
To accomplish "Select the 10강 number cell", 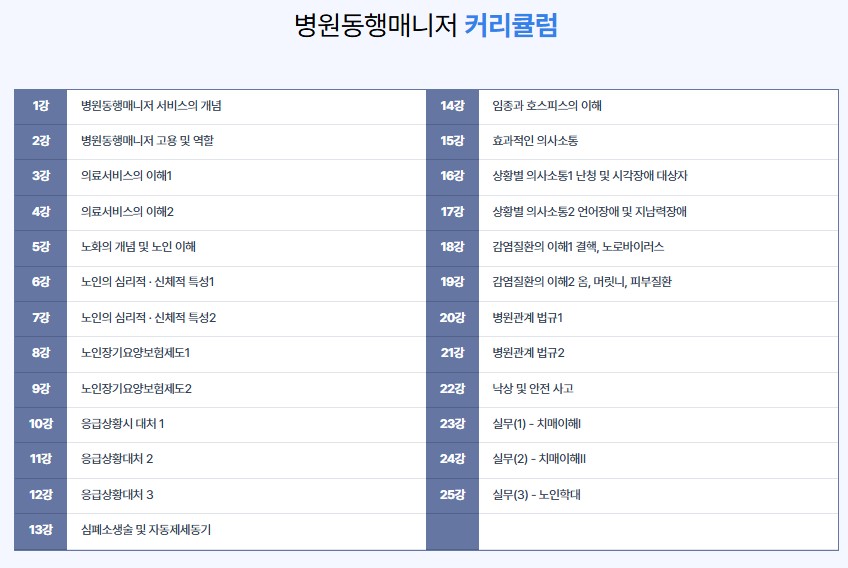I will 41,424.
